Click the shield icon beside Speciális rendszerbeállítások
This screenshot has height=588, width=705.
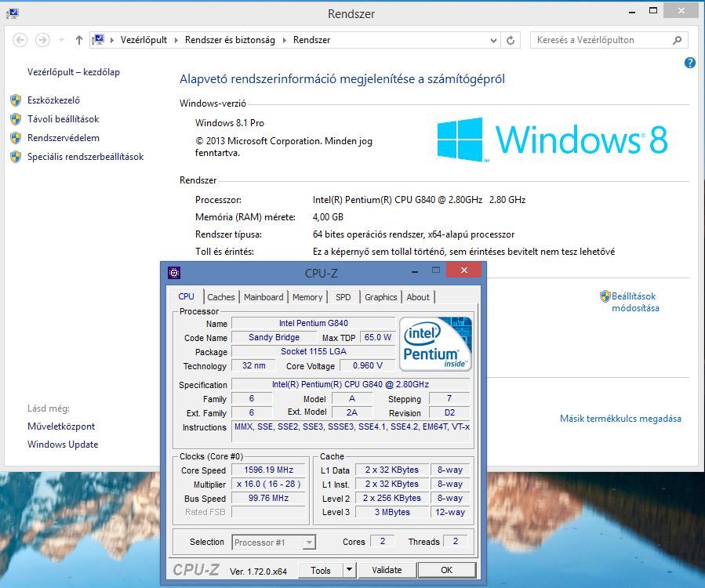tap(16, 157)
